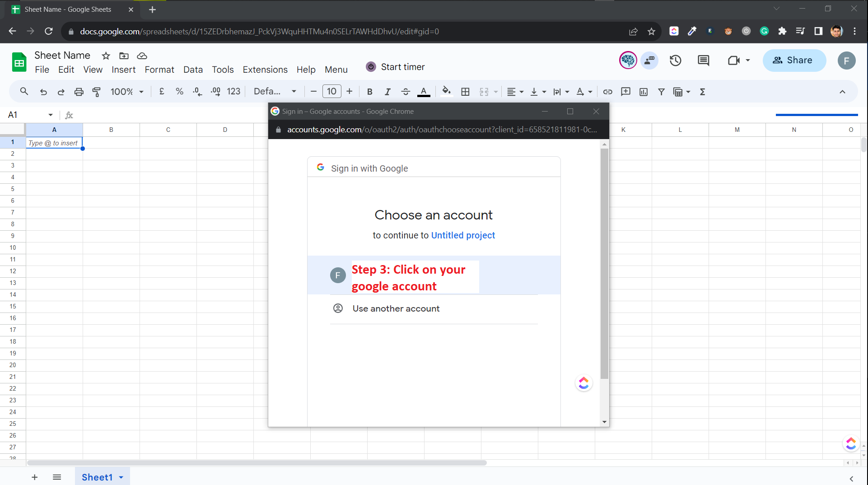868x485 pixels.
Task: Decrease decimal places icon
Action: point(197,92)
